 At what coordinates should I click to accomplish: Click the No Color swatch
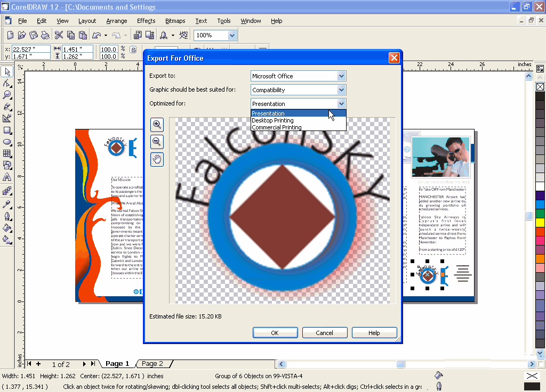540,87
